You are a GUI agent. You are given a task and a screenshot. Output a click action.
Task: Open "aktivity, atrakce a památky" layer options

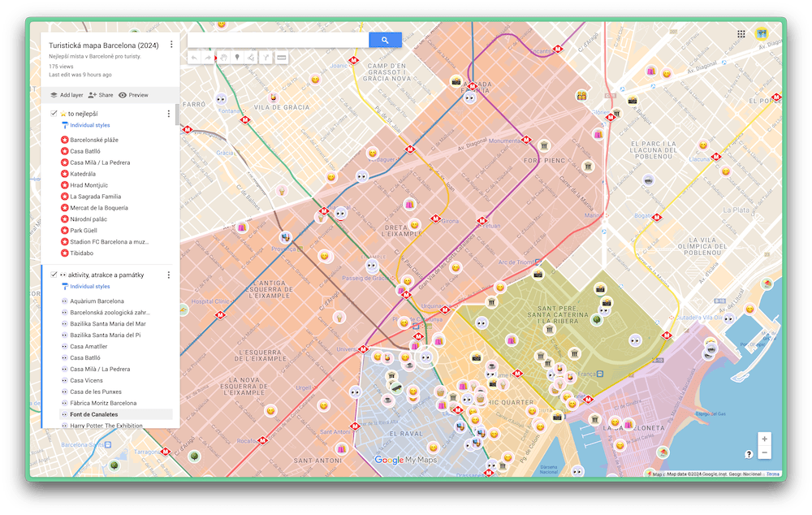[168, 275]
